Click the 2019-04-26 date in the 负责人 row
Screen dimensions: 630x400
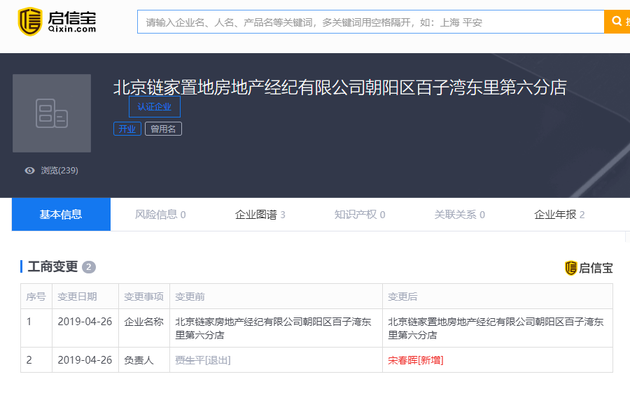coord(85,360)
